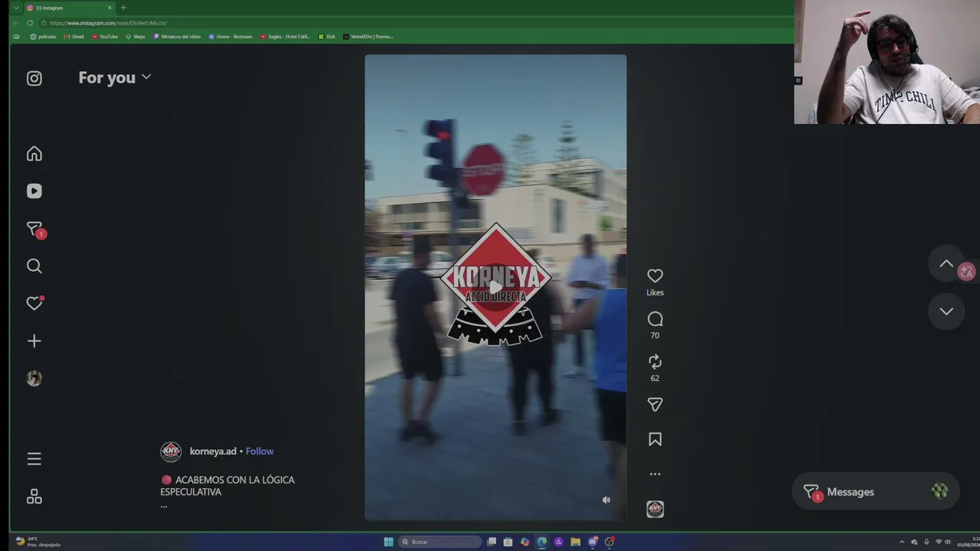Expand the For you feed dropdown

click(115, 77)
